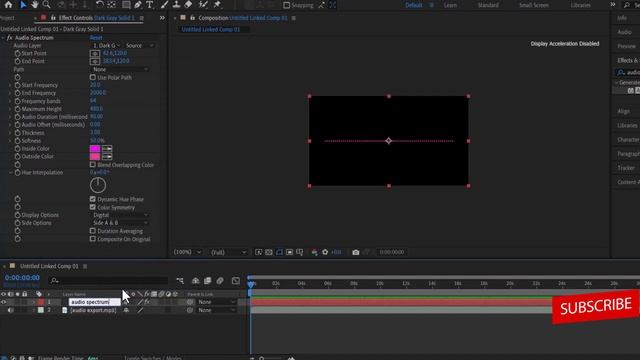Open the Outside Color pink swatch
This screenshot has width=640, height=360.
tap(95, 157)
